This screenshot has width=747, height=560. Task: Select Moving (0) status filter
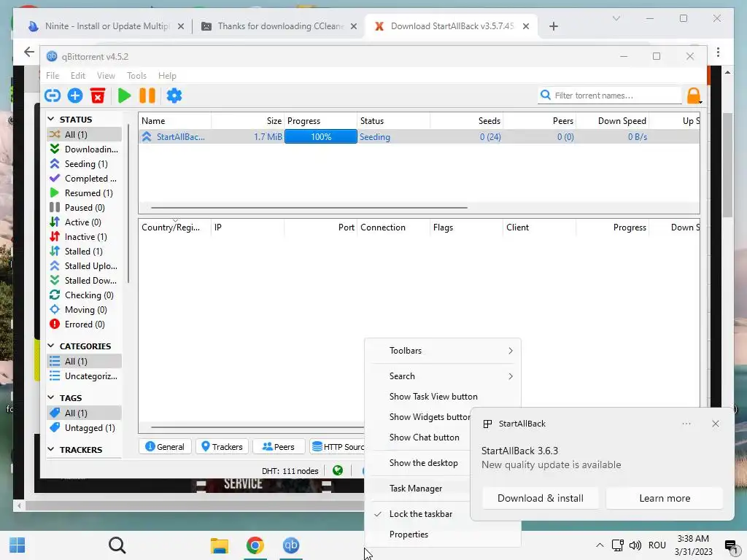pos(85,310)
